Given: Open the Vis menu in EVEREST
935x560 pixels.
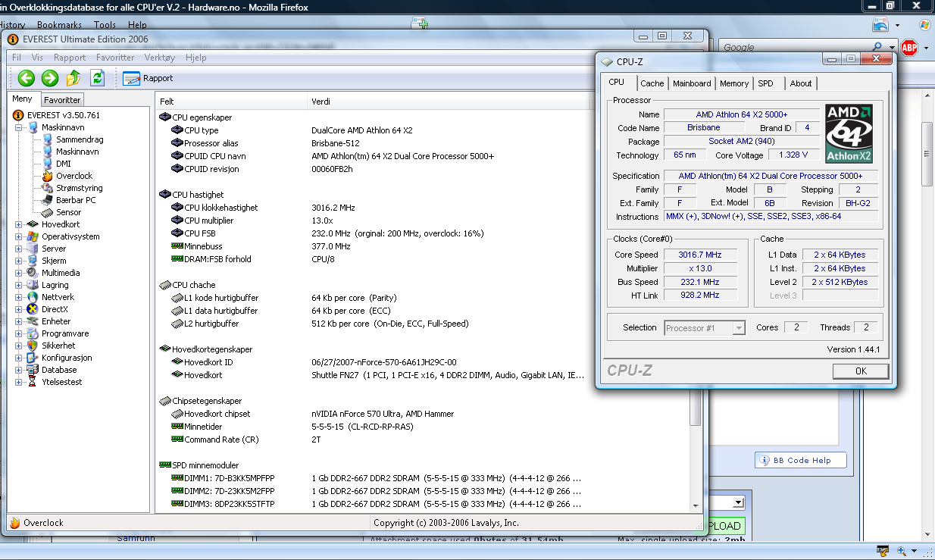Looking at the screenshot, I should (x=37, y=58).
